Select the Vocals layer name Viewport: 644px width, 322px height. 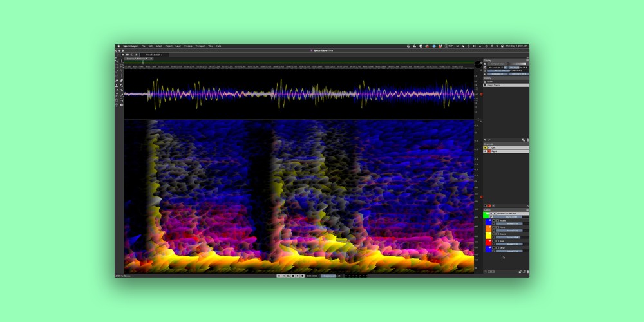[503, 220]
